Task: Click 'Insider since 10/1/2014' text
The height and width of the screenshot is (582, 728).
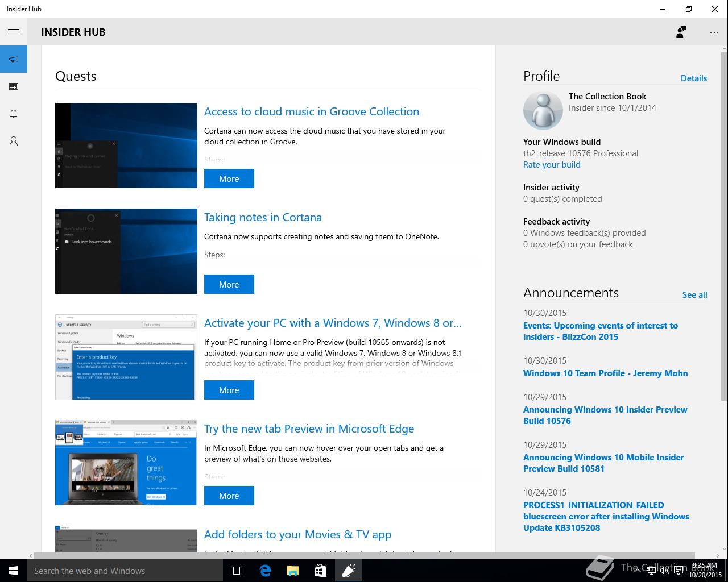Action: coord(613,108)
